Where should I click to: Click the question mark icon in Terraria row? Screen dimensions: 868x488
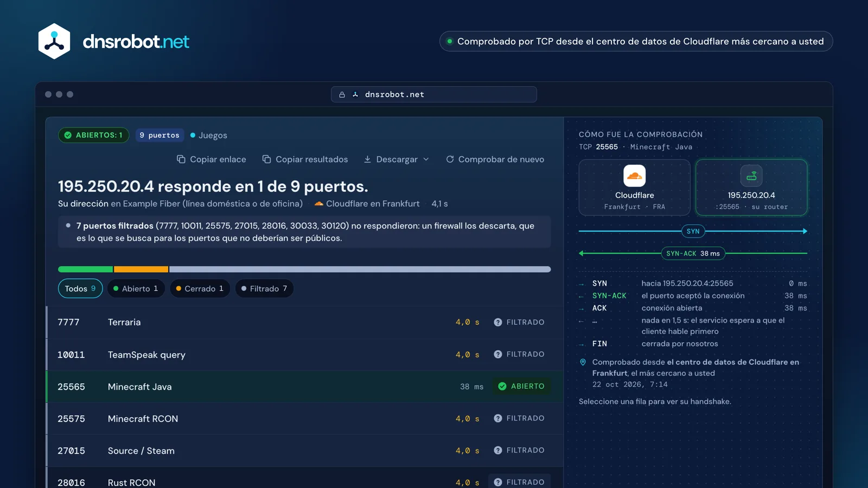coord(498,322)
